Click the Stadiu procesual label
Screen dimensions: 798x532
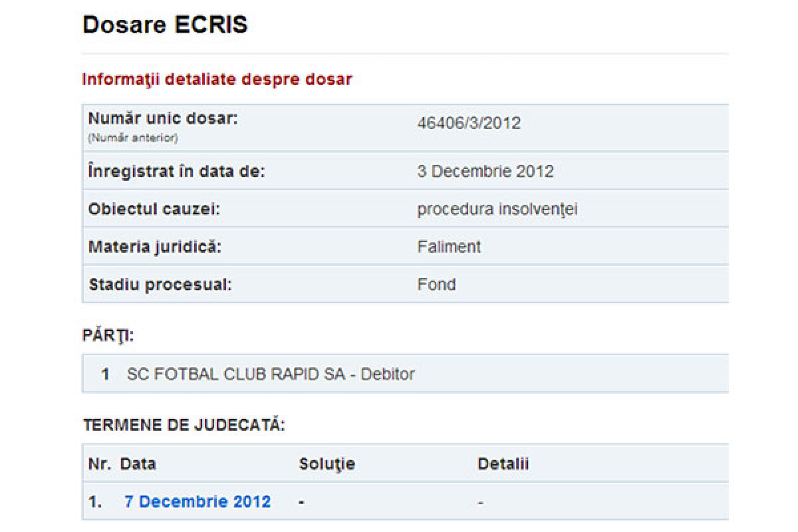160,285
